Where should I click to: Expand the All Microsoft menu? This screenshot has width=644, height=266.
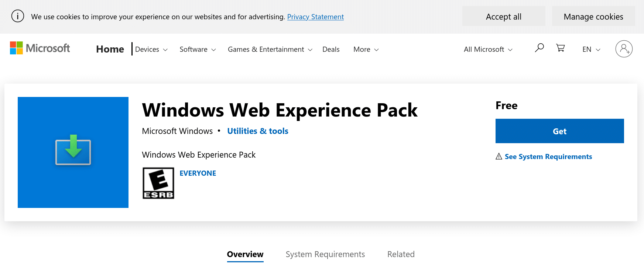488,49
